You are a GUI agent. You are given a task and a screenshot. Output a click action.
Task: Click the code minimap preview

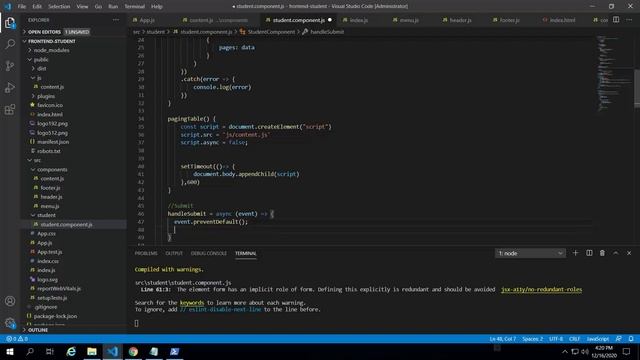[613, 73]
